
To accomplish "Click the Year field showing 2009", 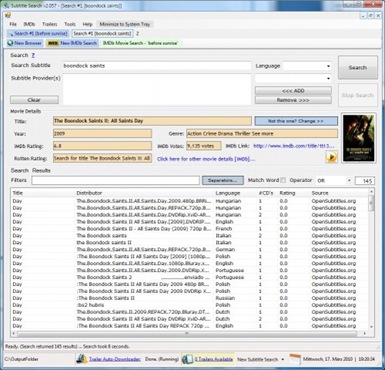I will pos(102,134).
